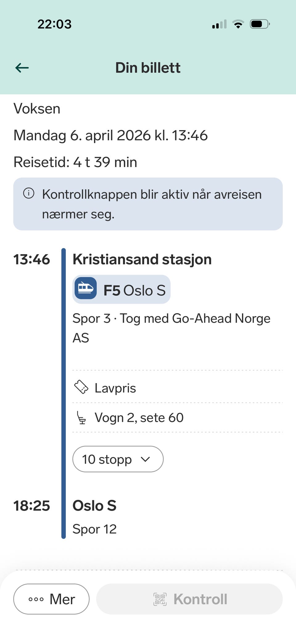Tap the QR code icon on Kontroll
Screen dimensions: 296x644
click(x=160, y=599)
